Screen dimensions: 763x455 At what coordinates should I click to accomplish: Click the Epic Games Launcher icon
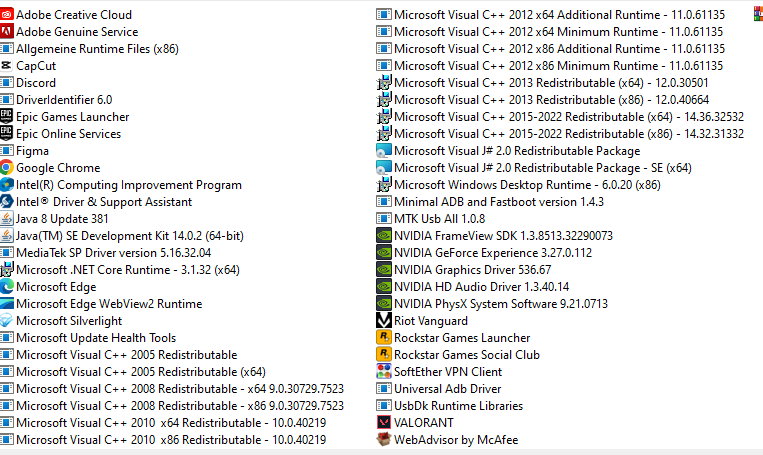7,117
